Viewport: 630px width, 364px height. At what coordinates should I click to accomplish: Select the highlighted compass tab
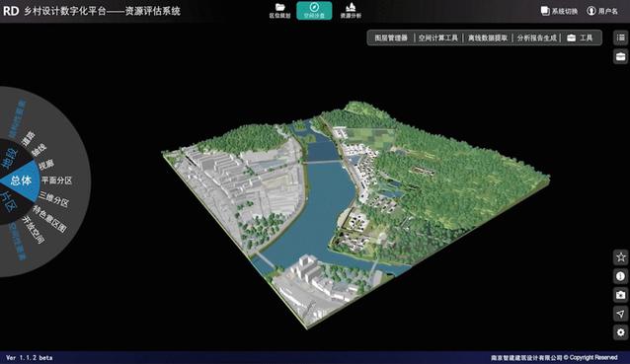(x=314, y=11)
